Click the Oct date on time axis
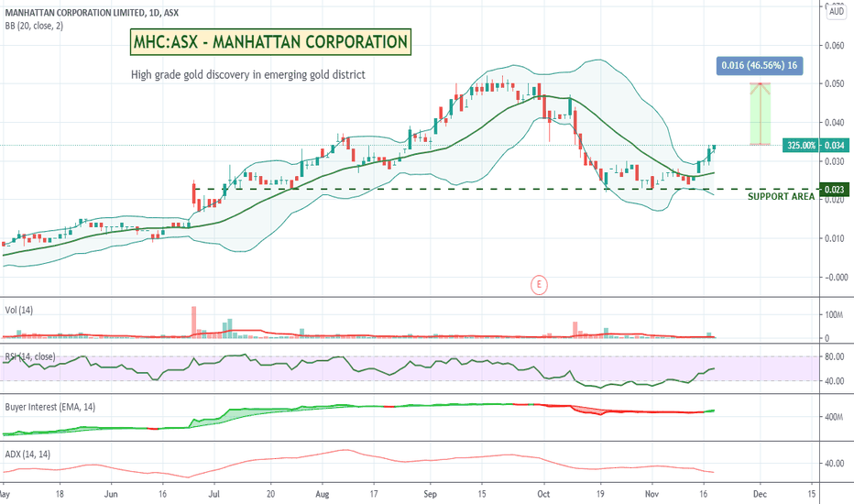This screenshot has width=854, height=504. 543,494
